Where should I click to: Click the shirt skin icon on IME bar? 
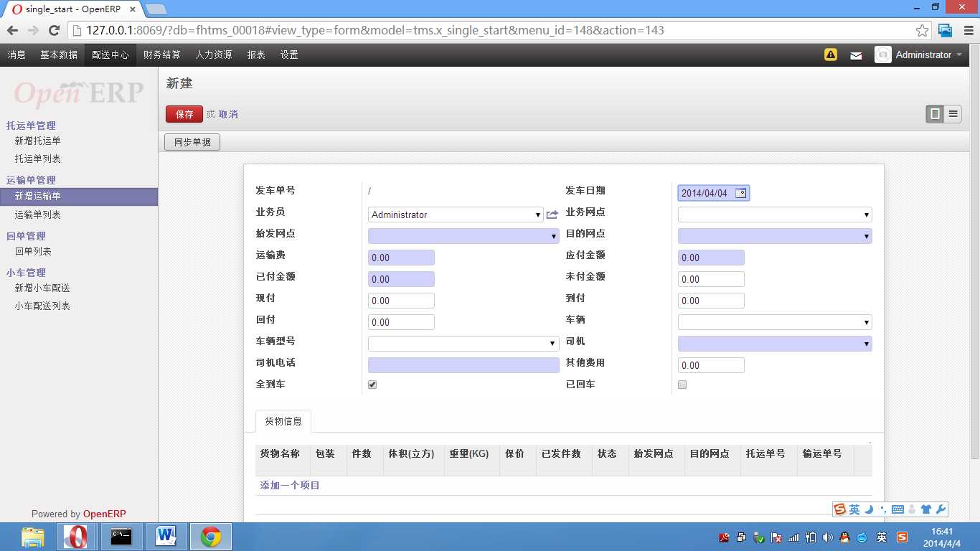[926, 509]
